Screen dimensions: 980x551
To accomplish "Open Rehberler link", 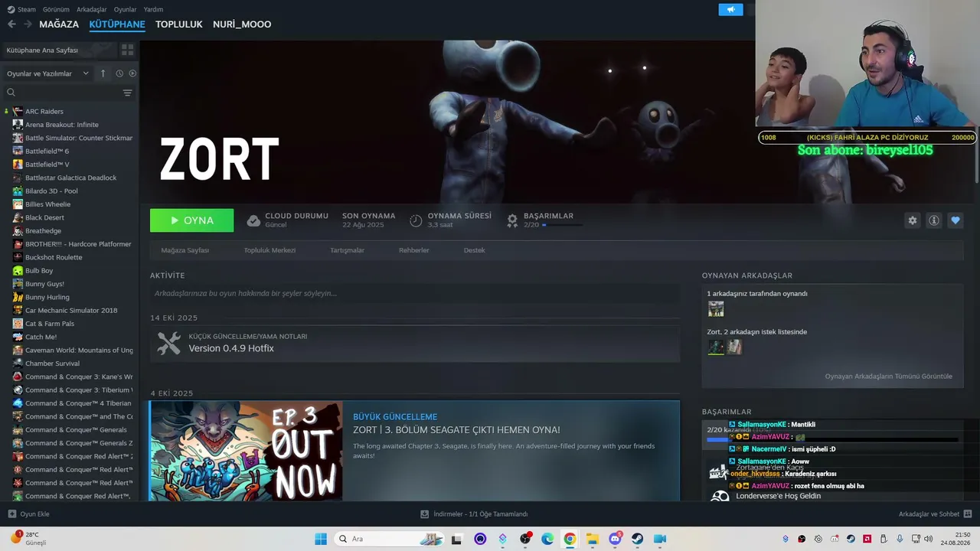I will click(x=413, y=250).
